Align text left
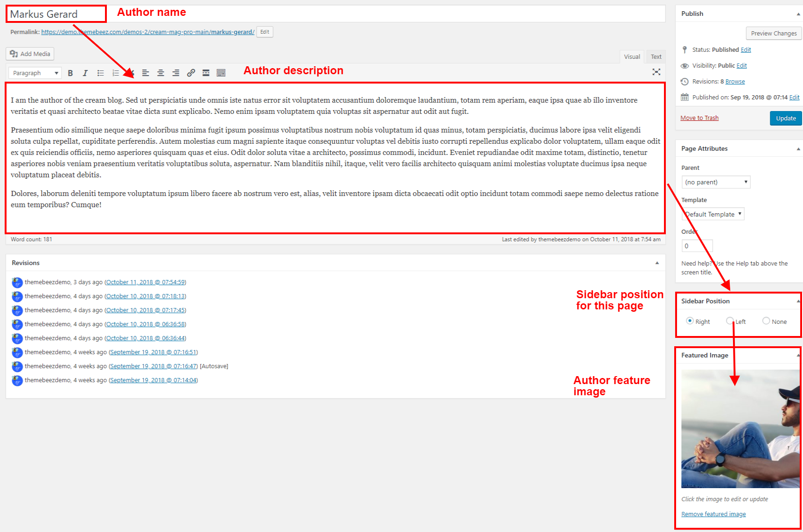The width and height of the screenshot is (803, 532). tap(146, 73)
